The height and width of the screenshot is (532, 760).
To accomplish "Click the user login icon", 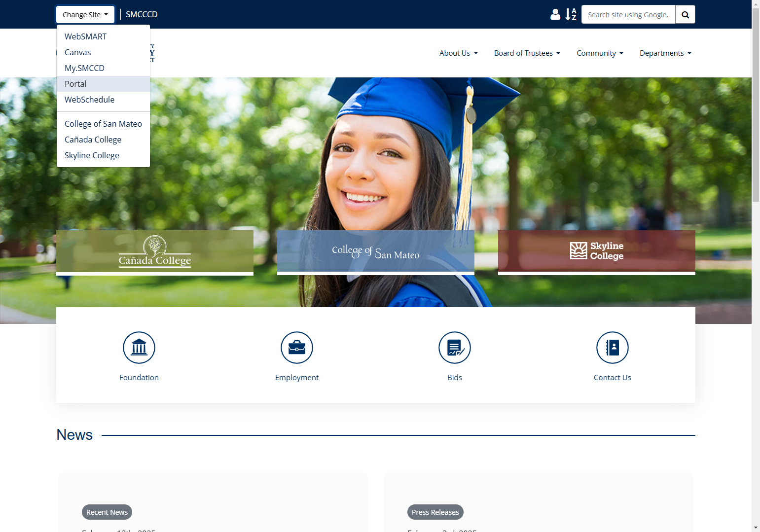I will point(555,14).
